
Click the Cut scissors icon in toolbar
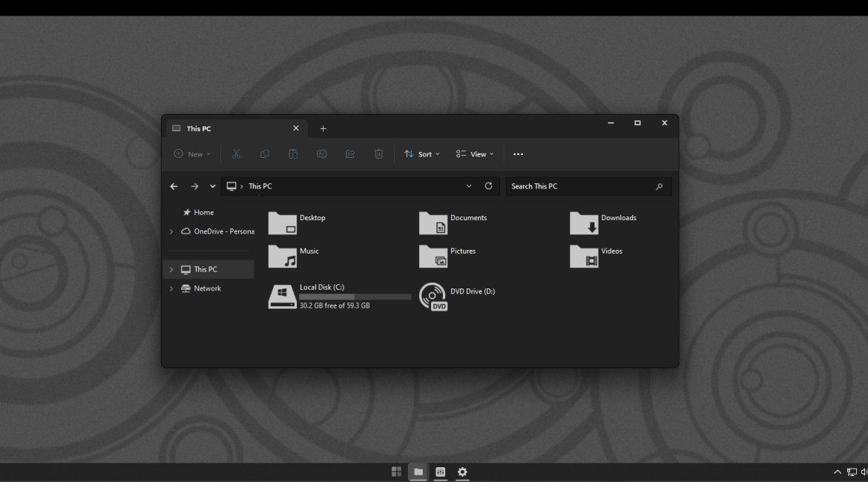pyautogui.click(x=236, y=154)
